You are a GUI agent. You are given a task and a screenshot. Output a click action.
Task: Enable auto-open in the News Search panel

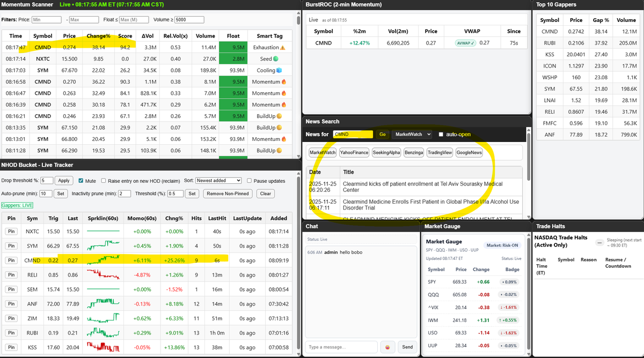442,134
